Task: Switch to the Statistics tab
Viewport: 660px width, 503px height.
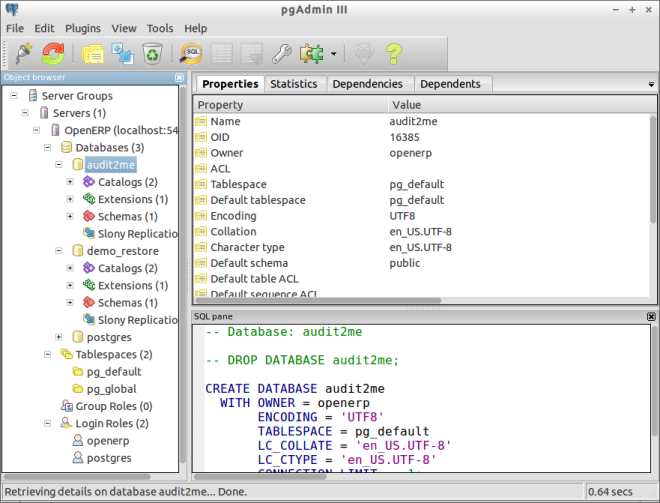Action: point(293,84)
